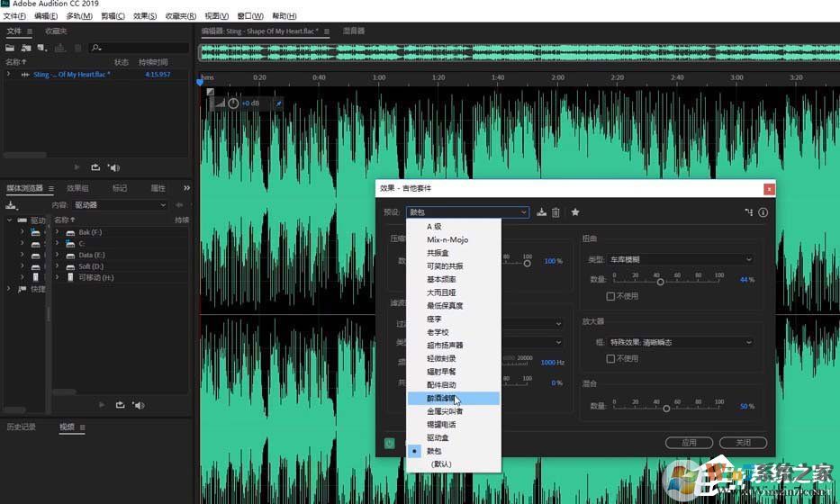The width and height of the screenshot is (840, 504).
Task: Expand the Bak (F:) drive tree item
Action: 57,232
